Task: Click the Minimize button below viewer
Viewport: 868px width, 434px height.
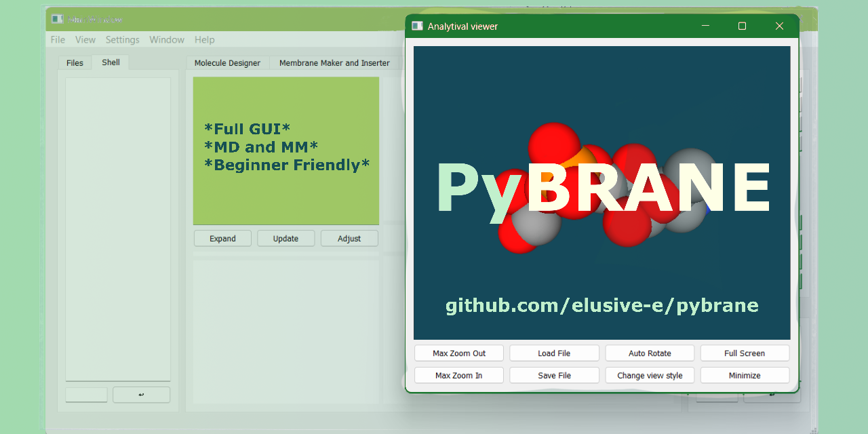Action: [745, 376]
